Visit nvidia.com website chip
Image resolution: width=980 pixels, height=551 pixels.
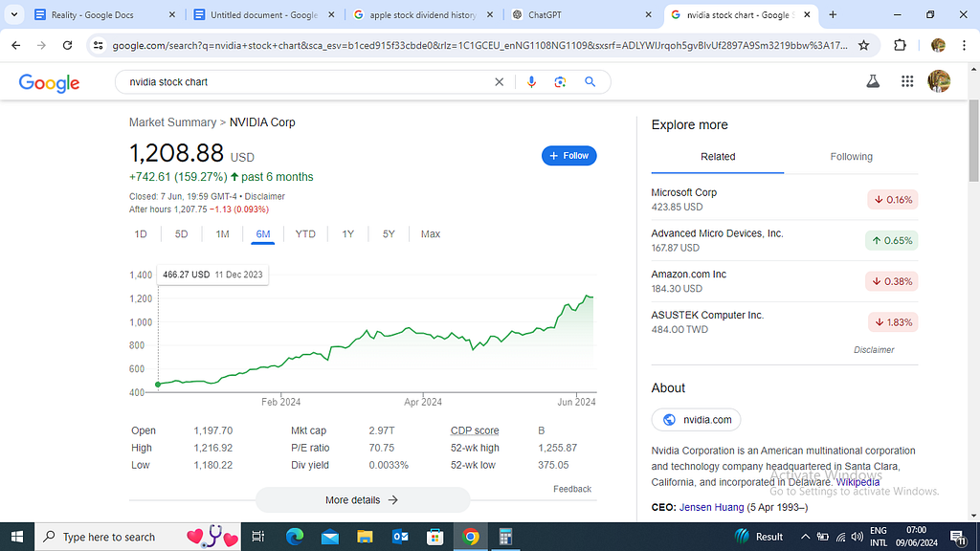coord(697,420)
